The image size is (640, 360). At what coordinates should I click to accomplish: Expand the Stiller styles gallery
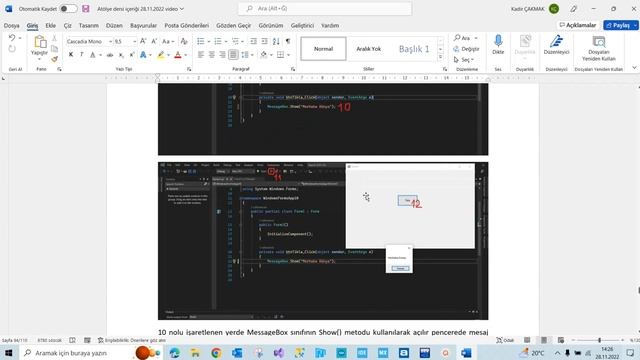tap(440, 57)
